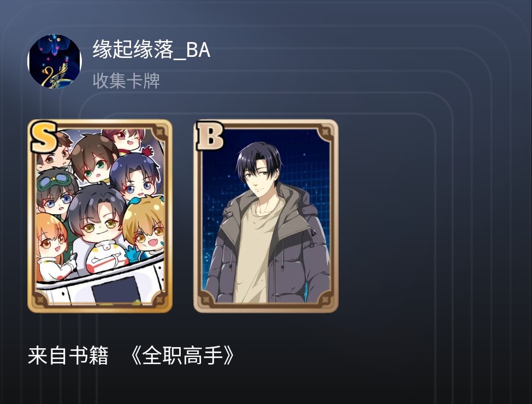Open the profile avatar of 缘起缘落_BA

[55, 61]
